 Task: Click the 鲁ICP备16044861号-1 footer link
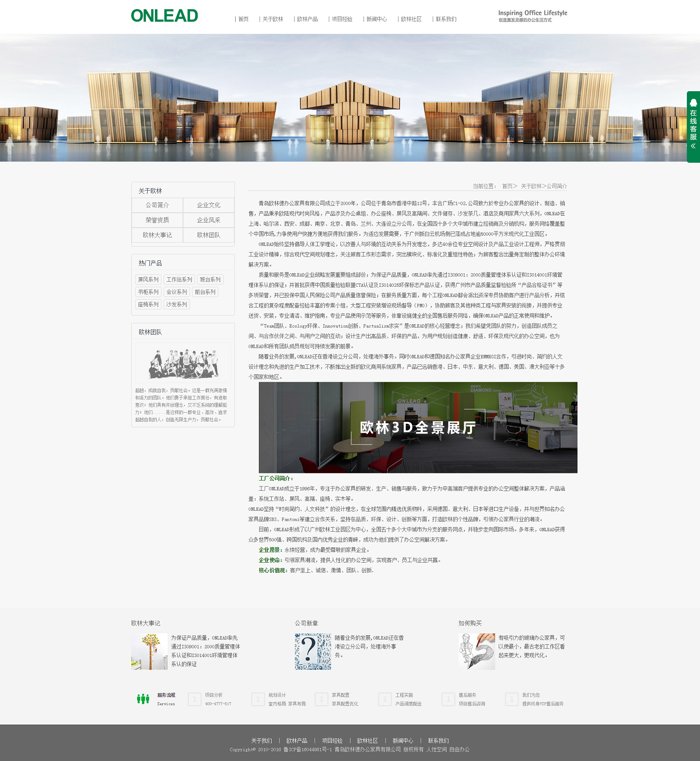coord(308,750)
